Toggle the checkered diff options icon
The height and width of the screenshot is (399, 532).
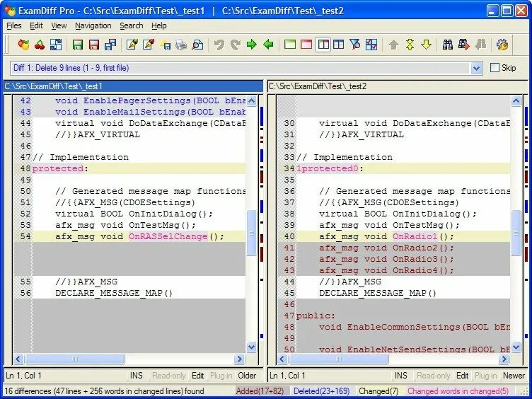(x=371, y=45)
